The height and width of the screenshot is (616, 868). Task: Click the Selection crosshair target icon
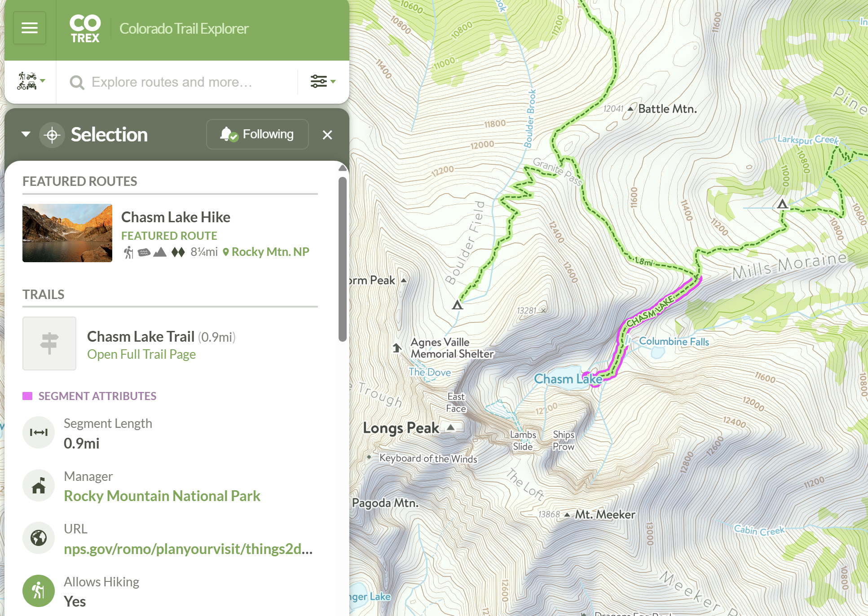coord(53,135)
